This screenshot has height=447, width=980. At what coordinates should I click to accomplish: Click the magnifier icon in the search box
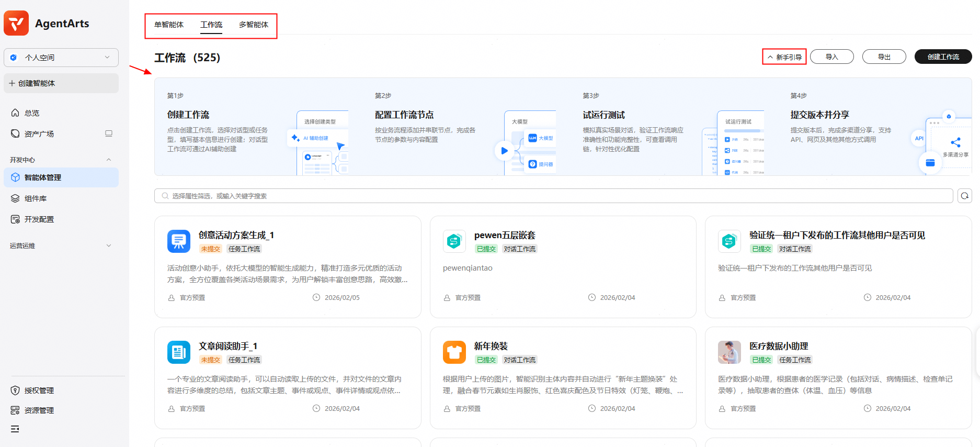click(165, 196)
